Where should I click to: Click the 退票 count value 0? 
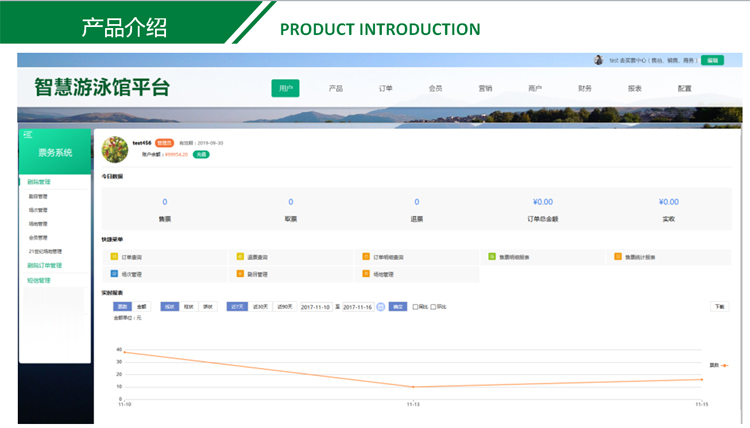click(x=417, y=202)
